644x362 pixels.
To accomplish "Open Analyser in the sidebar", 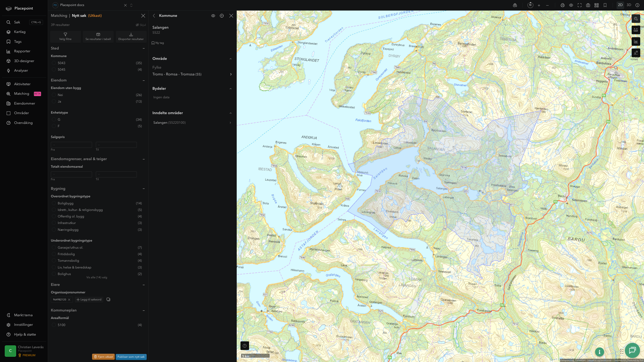I will (24, 71).
